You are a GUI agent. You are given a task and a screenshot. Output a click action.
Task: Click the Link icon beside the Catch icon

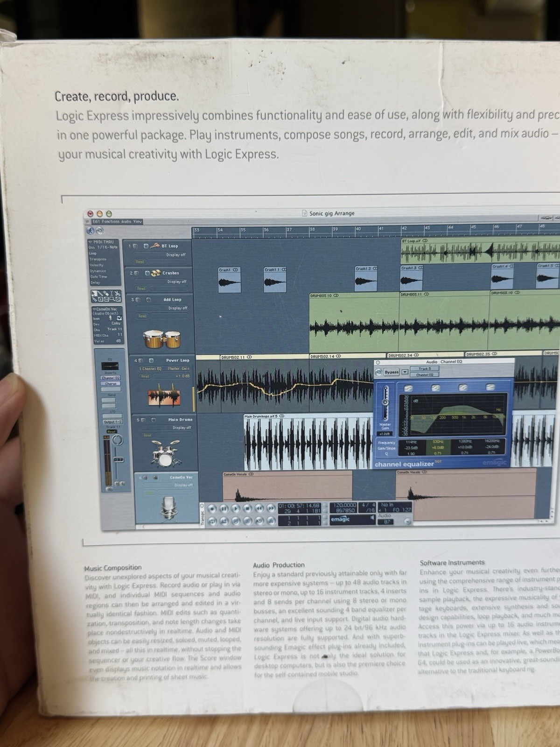(100, 231)
